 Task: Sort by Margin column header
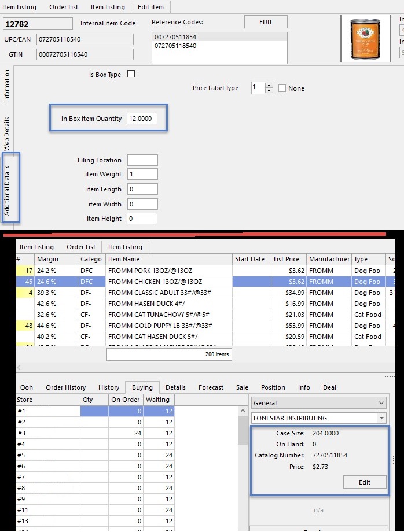pos(56,259)
